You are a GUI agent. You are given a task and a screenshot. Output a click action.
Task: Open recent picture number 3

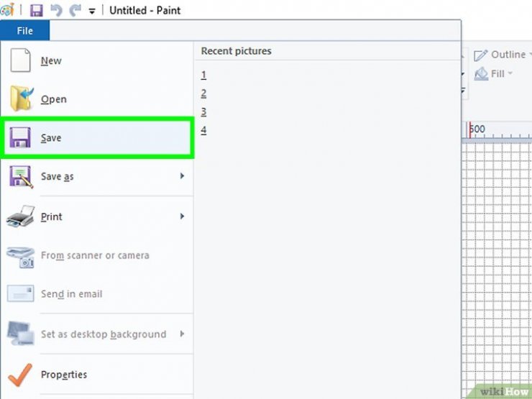coord(203,111)
